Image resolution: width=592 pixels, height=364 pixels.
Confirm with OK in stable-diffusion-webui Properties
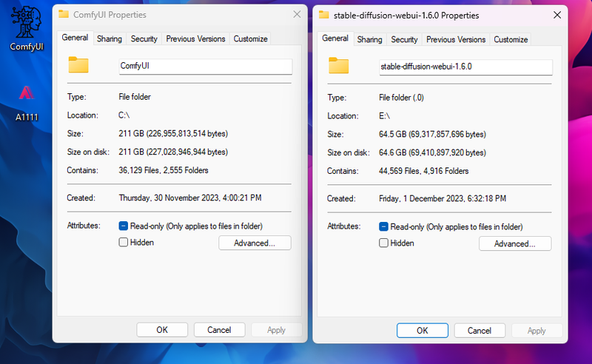pyautogui.click(x=423, y=331)
